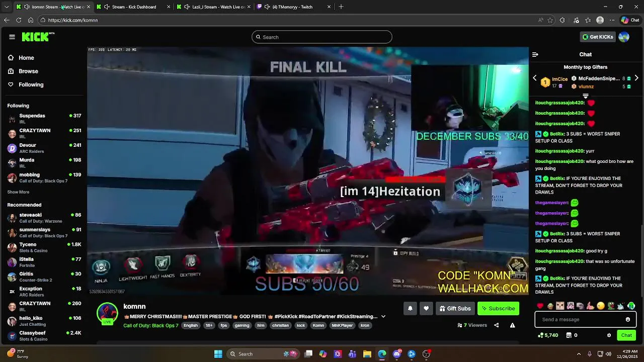
Task: Open browser settings and more menu
Action: 612,20
